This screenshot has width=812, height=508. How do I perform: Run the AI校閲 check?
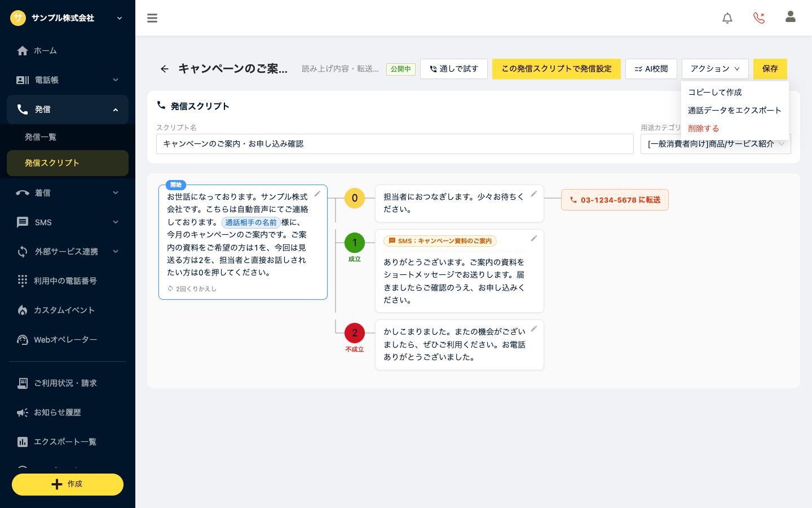[x=651, y=69]
